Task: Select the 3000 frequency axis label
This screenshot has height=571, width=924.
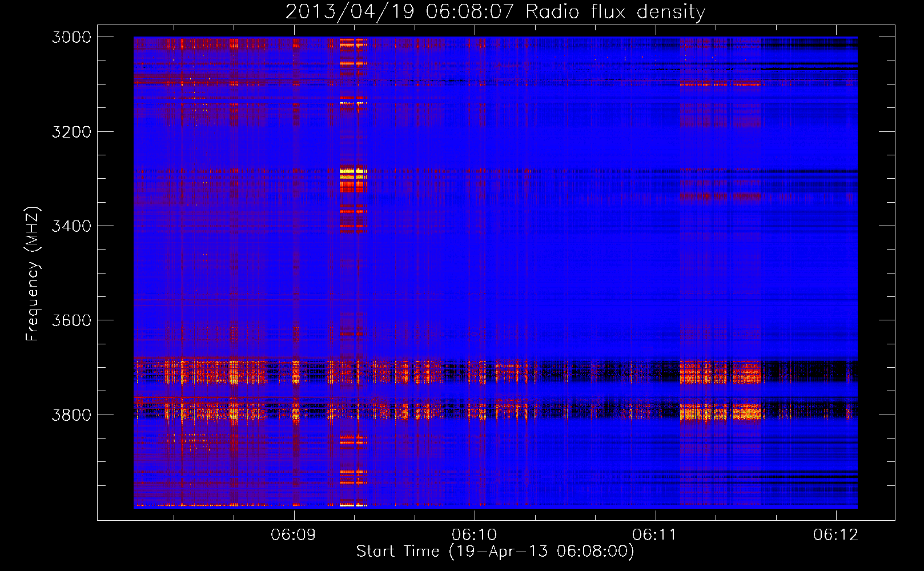Action: pos(71,37)
